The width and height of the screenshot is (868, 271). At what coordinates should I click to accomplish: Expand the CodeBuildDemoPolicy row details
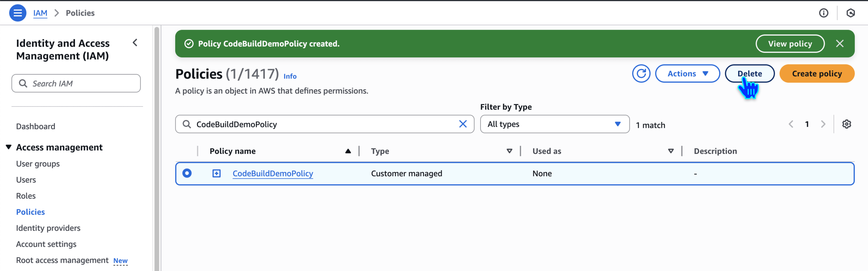[x=216, y=173]
